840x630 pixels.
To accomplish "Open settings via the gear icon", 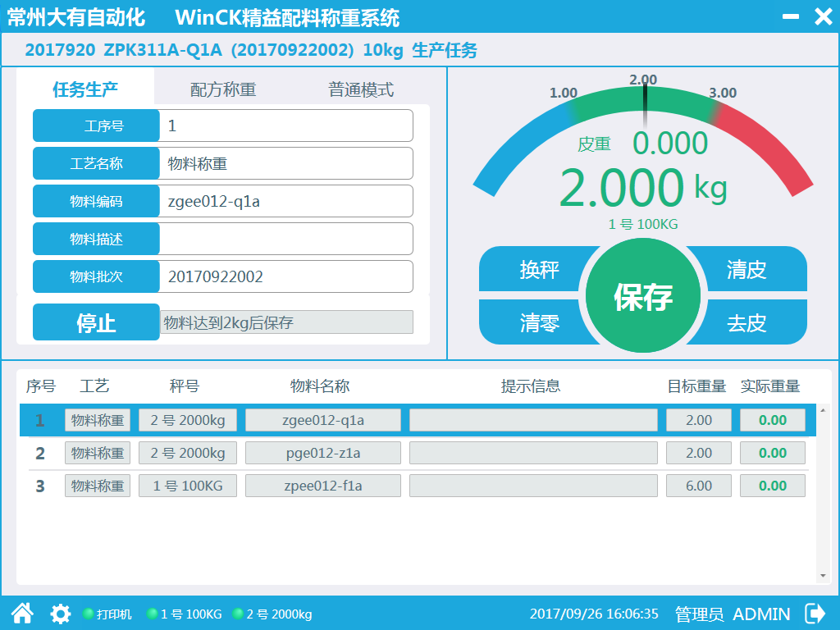I will click(x=60, y=614).
